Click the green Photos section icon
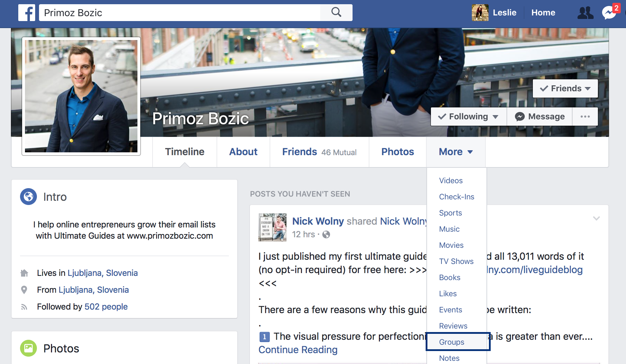This screenshot has height=364, width=626. pos(28,348)
